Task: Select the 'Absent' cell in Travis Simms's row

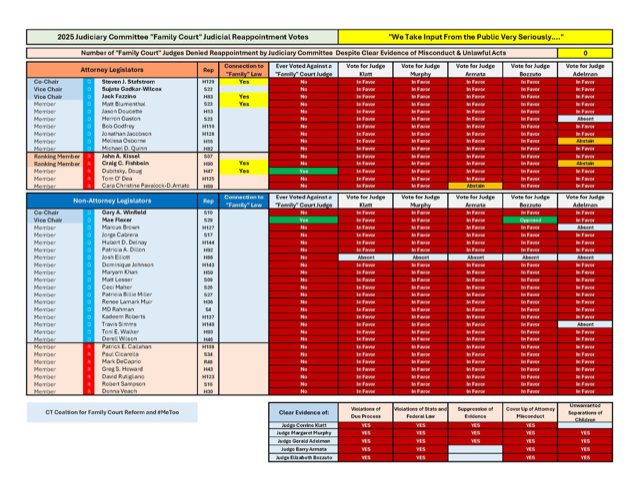Action: 585,324
